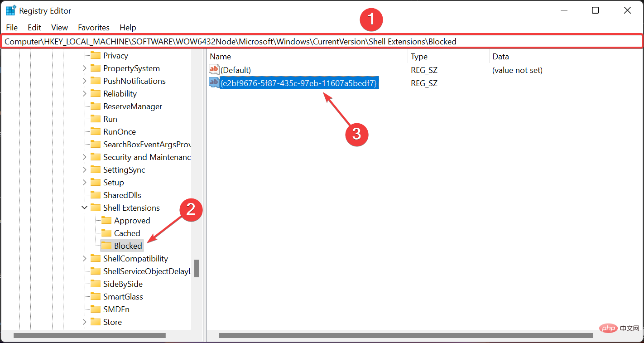Click the Cached subkey folder icon
644x343 pixels.
click(106, 233)
